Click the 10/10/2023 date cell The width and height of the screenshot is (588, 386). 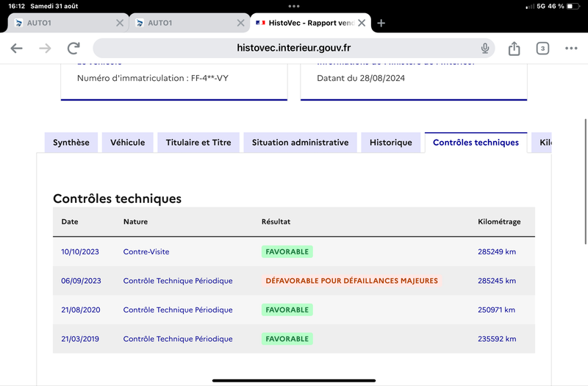point(80,251)
